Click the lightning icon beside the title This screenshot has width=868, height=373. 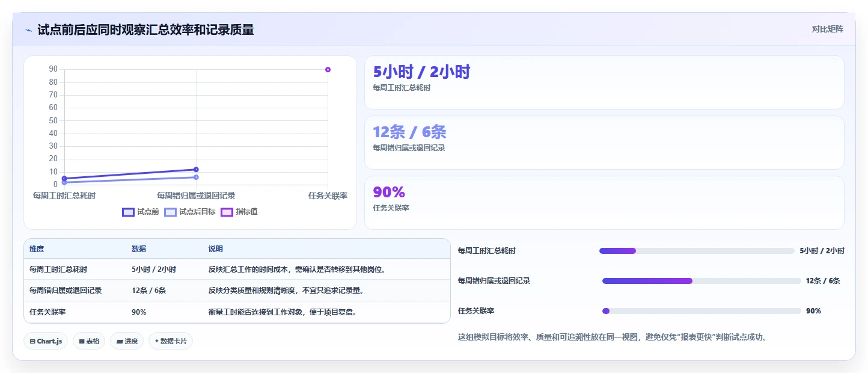click(29, 29)
